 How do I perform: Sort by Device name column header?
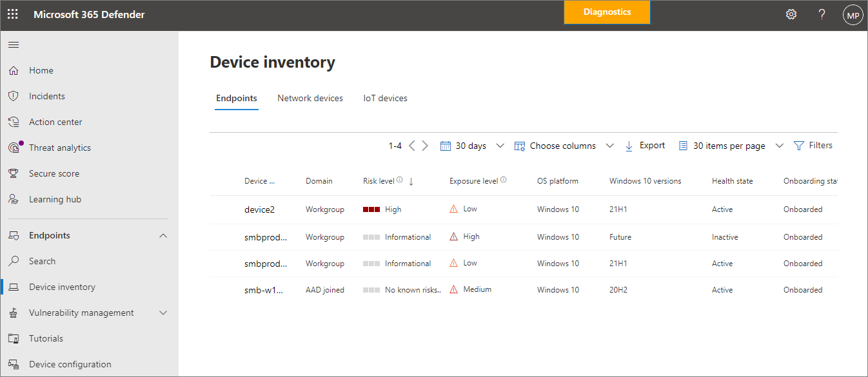(x=260, y=181)
